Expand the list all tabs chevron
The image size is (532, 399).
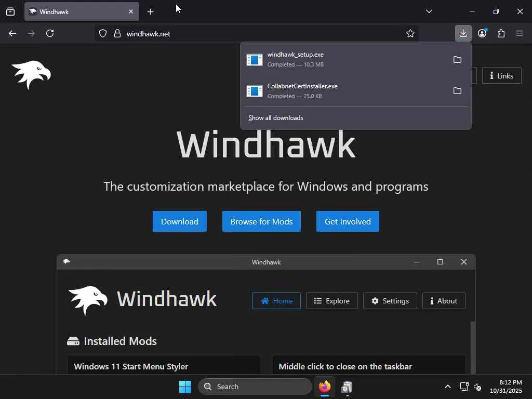(x=429, y=11)
